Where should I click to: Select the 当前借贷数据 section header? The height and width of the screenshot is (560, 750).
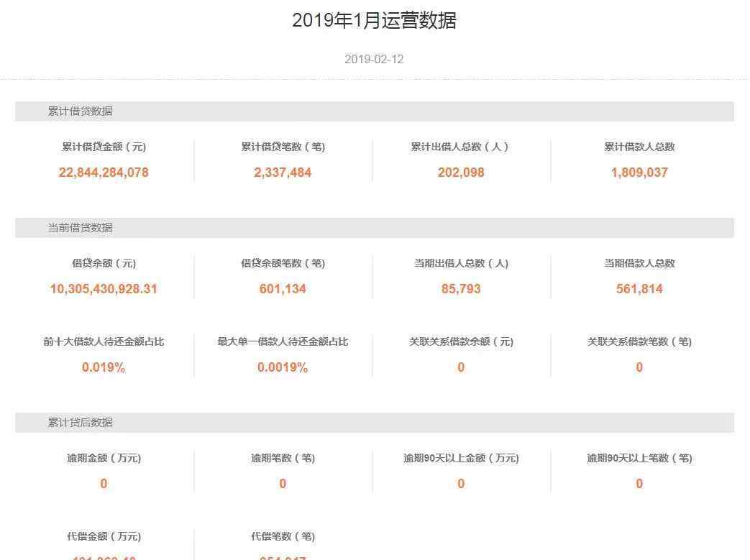pyautogui.click(x=80, y=228)
